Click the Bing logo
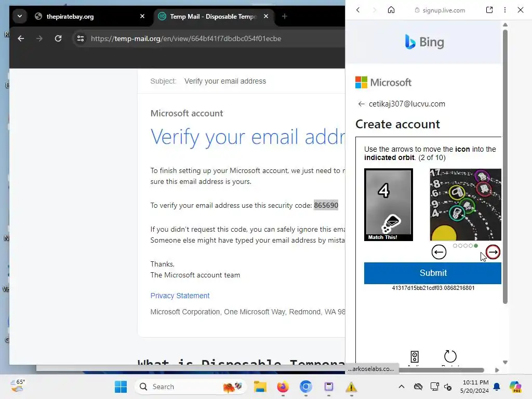532x399 pixels. 424,42
